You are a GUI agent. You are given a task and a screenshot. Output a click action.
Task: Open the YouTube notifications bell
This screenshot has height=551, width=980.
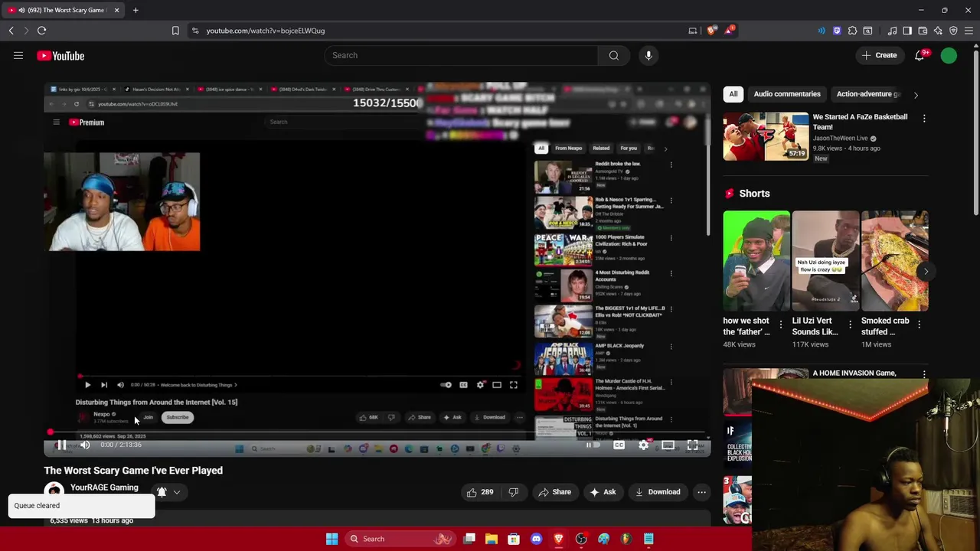pyautogui.click(x=920, y=55)
